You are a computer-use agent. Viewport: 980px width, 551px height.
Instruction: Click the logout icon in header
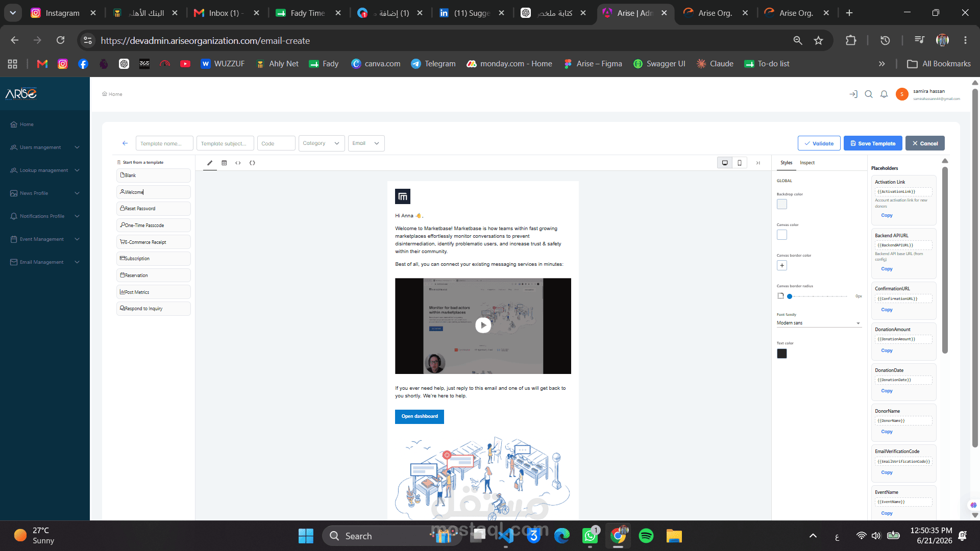pos(853,94)
